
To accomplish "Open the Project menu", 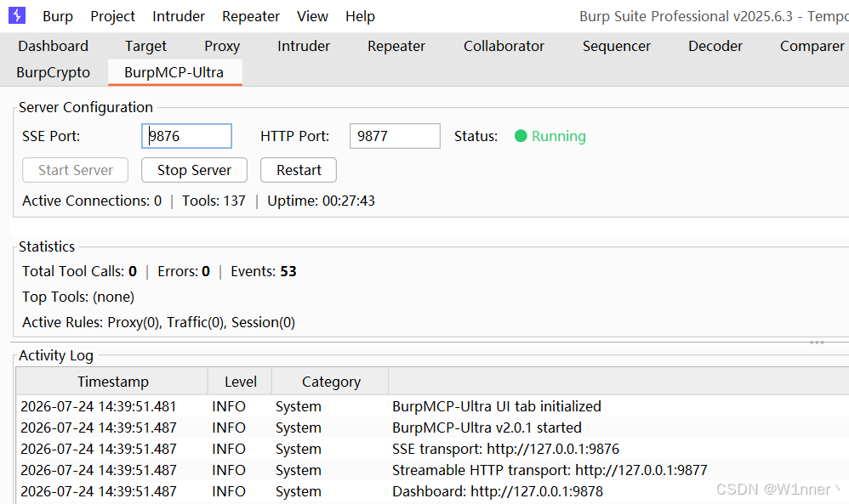I will pyautogui.click(x=112, y=16).
